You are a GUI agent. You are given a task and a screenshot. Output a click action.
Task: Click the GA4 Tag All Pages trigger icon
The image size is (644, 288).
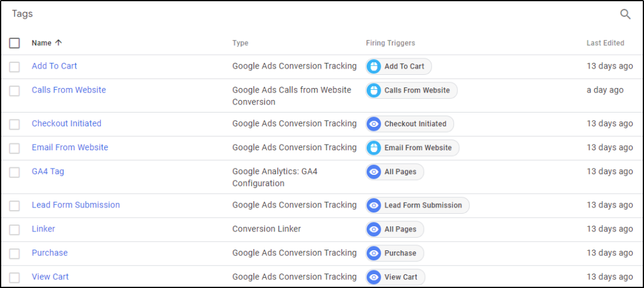pyautogui.click(x=374, y=172)
